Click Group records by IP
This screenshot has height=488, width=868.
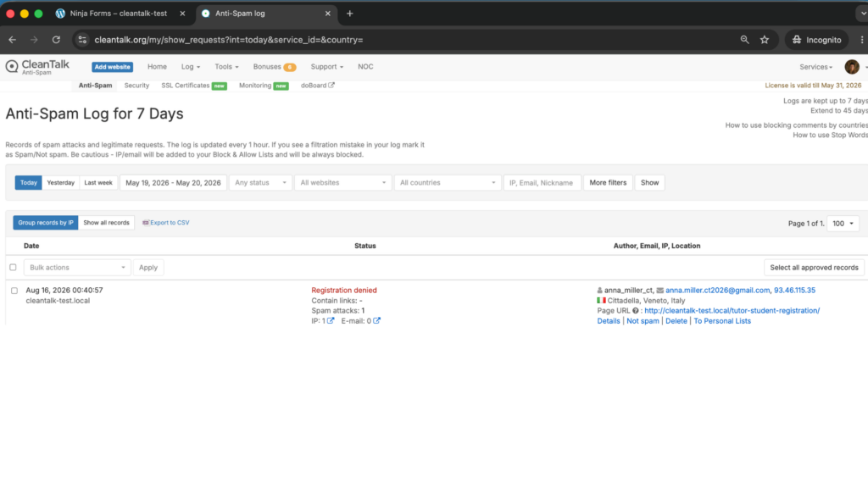46,223
